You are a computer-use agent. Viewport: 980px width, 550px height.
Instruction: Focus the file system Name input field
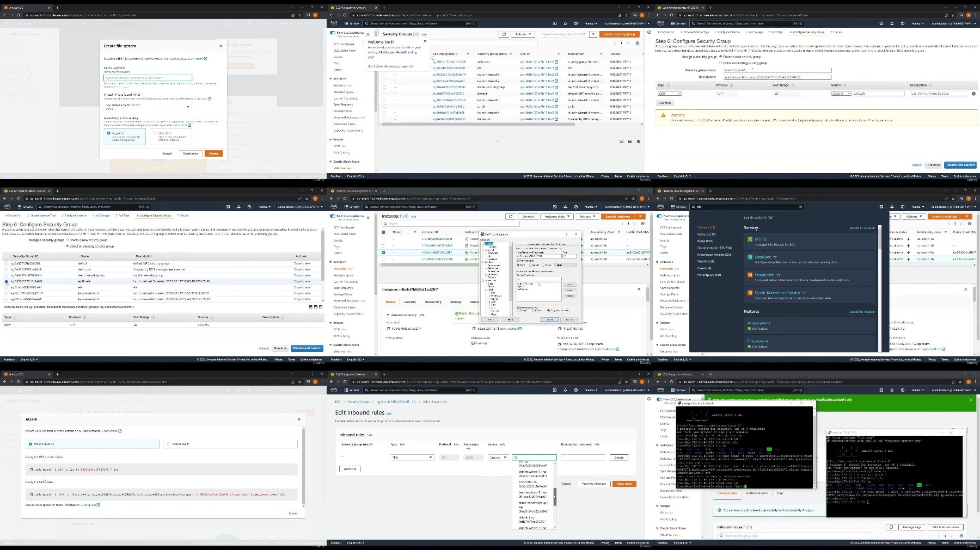pos(148,78)
